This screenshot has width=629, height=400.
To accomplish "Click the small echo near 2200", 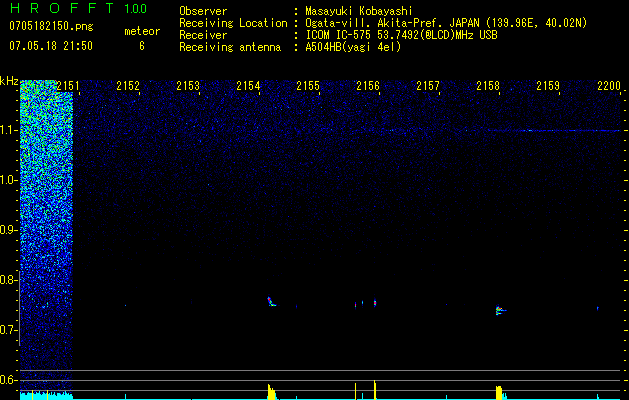I will coord(598,309).
